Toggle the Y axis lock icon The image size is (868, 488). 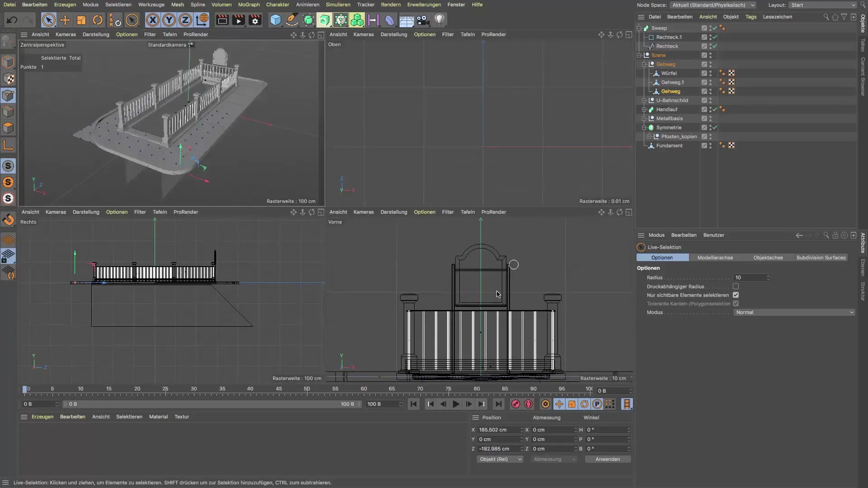169,20
